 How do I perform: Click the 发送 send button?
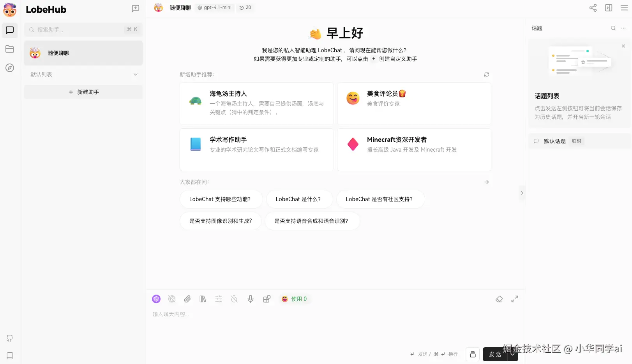point(495,354)
